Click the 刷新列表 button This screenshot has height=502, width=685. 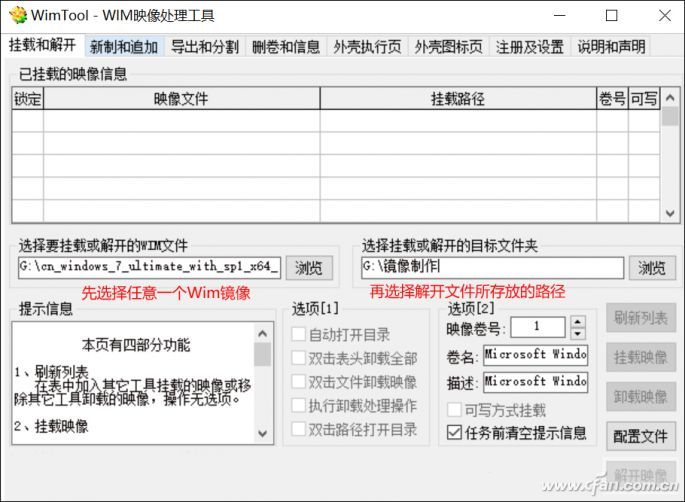[x=641, y=318]
